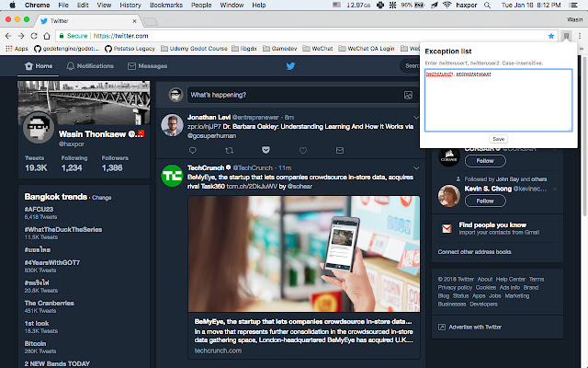Open the #4YearsWithGOT7 trend
The image size is (588, 368).
52,262
